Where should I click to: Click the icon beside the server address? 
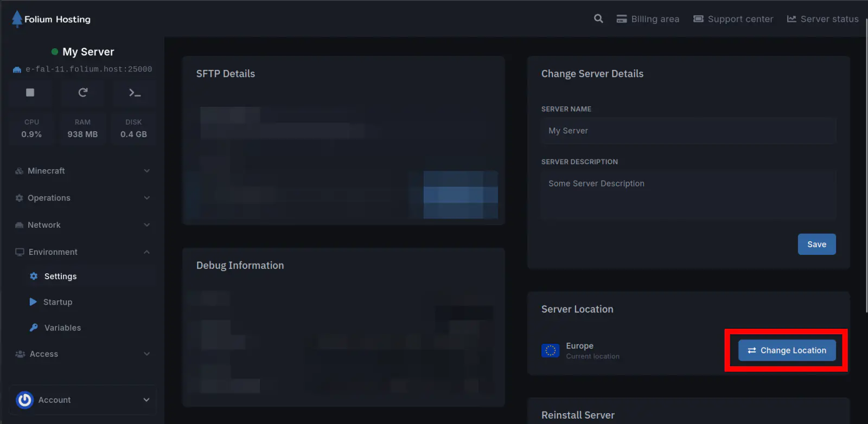tap(17, 69)
